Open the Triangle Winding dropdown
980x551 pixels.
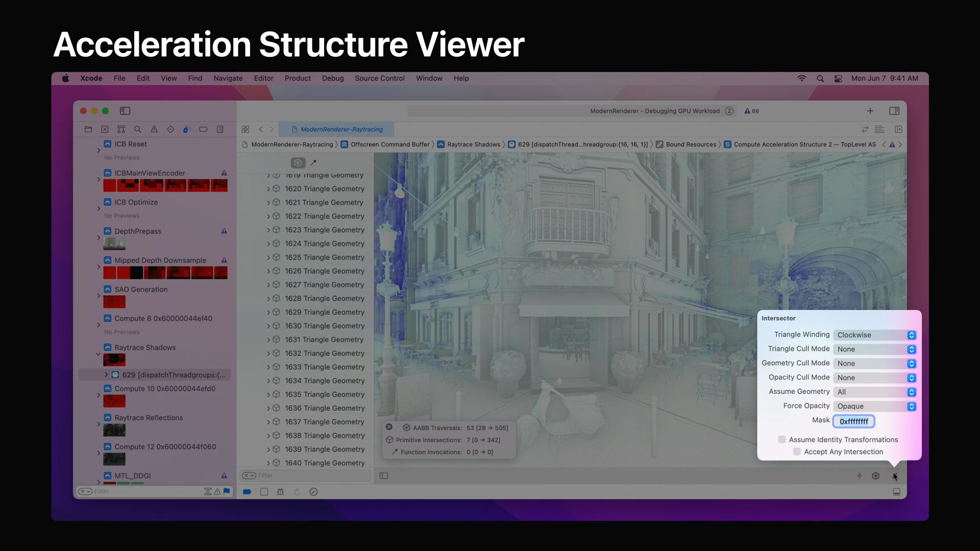point(875,335)
